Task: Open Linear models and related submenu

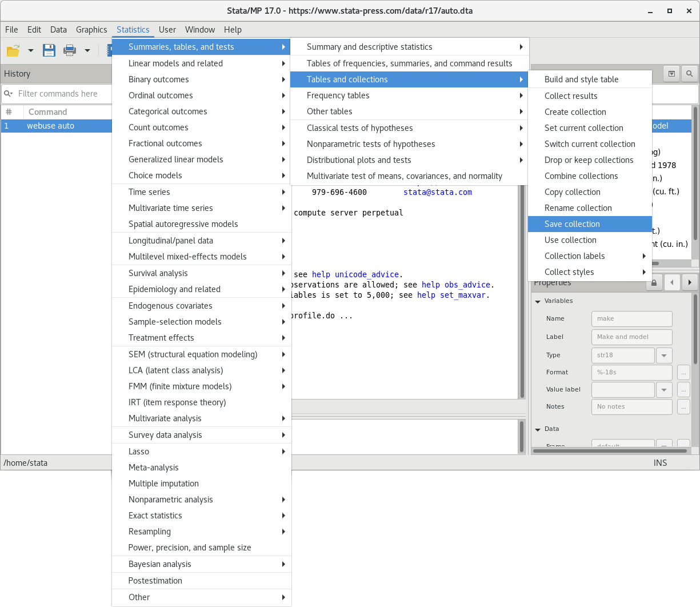Action: tap(201, 63)
